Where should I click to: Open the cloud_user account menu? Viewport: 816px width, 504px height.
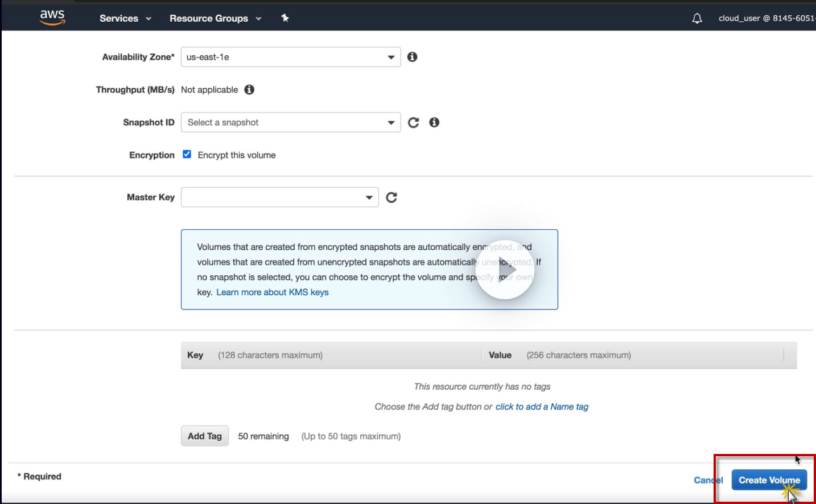(766, 18)
